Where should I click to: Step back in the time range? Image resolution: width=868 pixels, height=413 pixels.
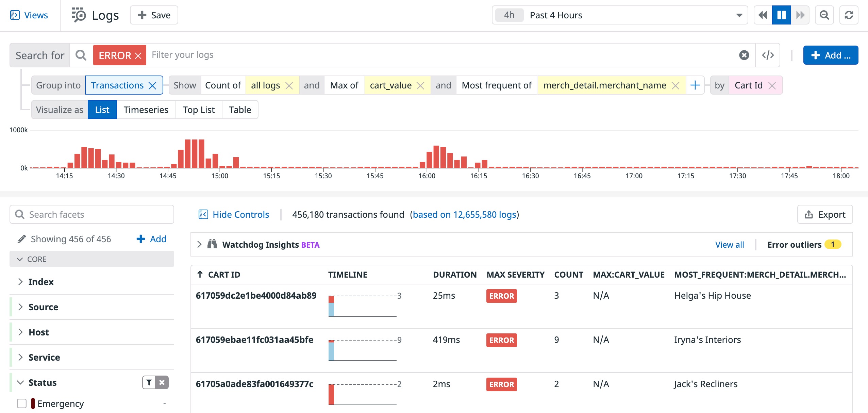point(763,15)
